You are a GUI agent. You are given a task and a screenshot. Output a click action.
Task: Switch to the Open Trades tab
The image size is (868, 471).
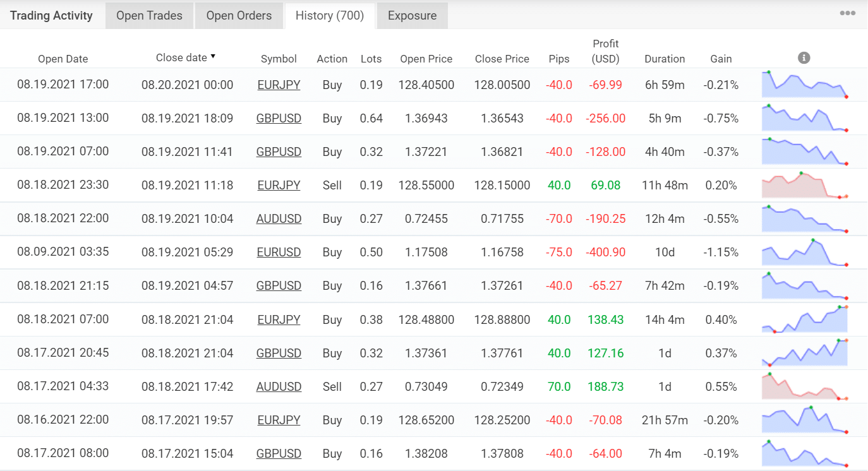(x=149, y=16)
